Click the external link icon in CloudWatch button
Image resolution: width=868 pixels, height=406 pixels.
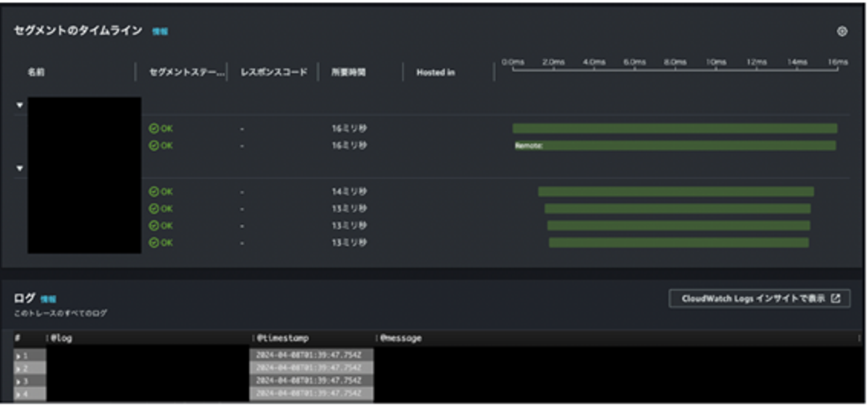click(x=835, y=299)
